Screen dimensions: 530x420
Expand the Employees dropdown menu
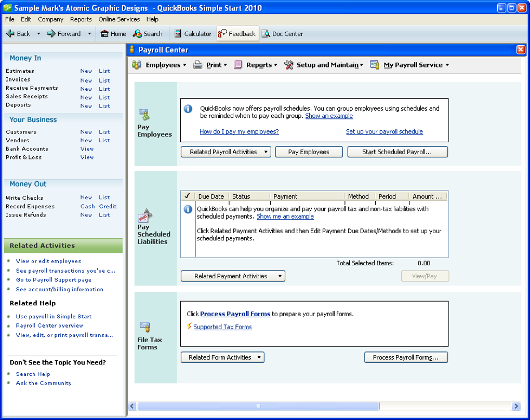point(184,65)
